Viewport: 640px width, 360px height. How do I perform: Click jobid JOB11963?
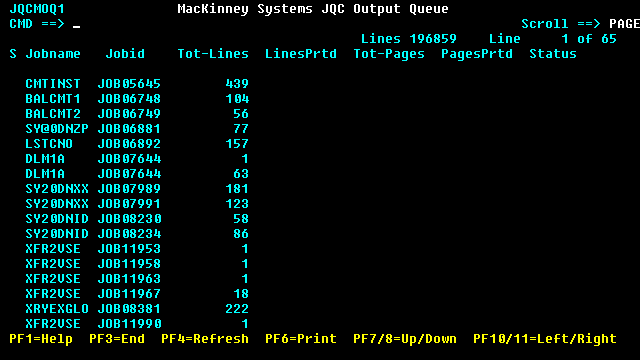[129, 279]
